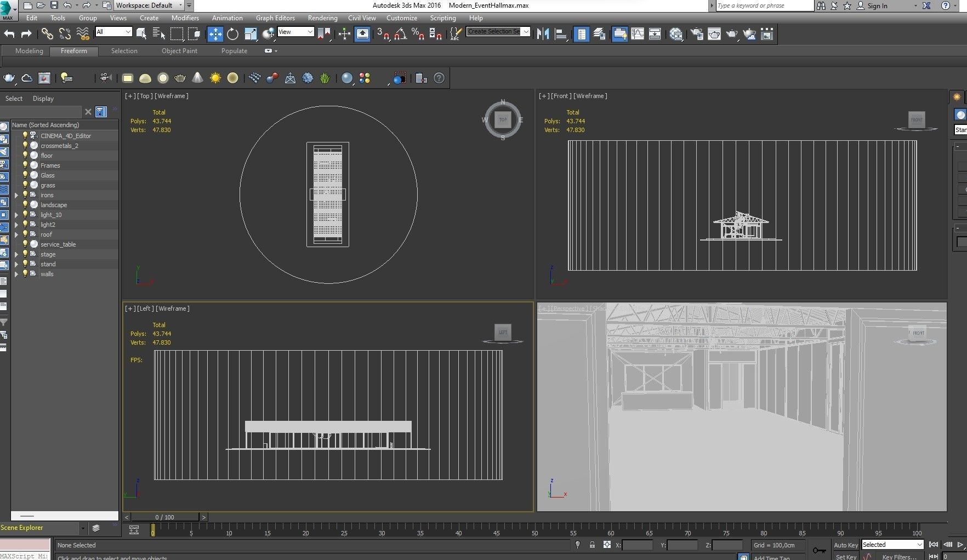This screenshot has height=560, width=967.
Task: Toggle visibility bulb for service_table
Action: 25,244
